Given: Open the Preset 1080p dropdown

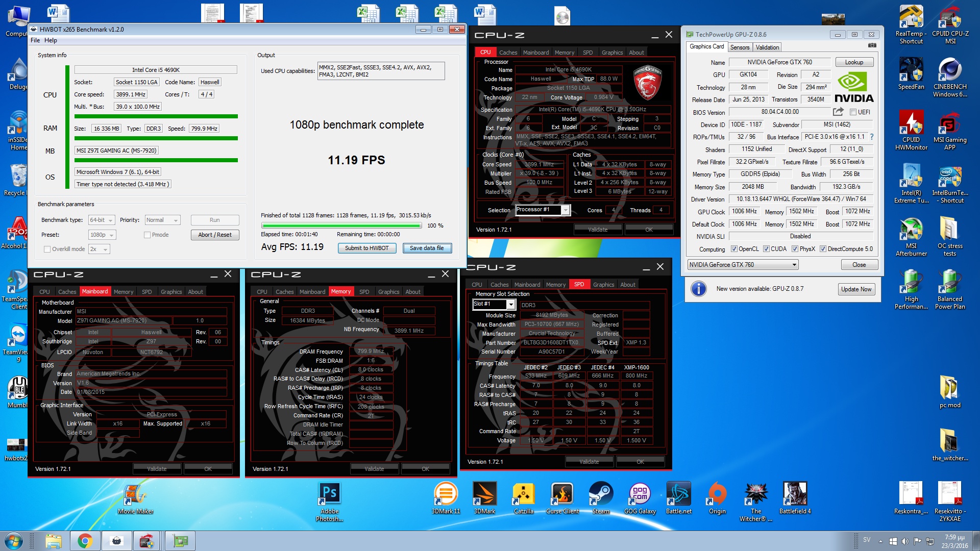Looking at the screenshot, I should pos(102,235).
